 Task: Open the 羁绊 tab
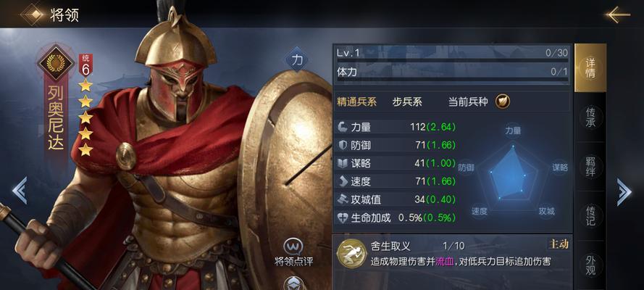pyautogui.click(x=590, y=167)
